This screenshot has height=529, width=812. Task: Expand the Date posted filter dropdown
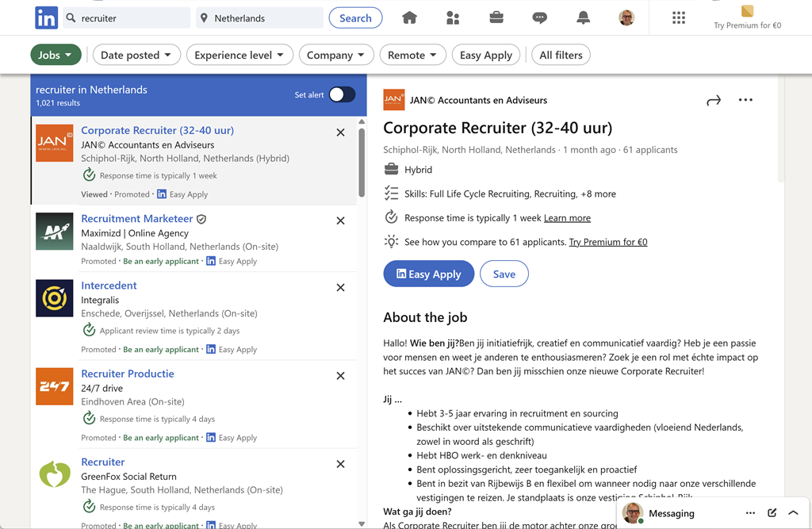136,55
